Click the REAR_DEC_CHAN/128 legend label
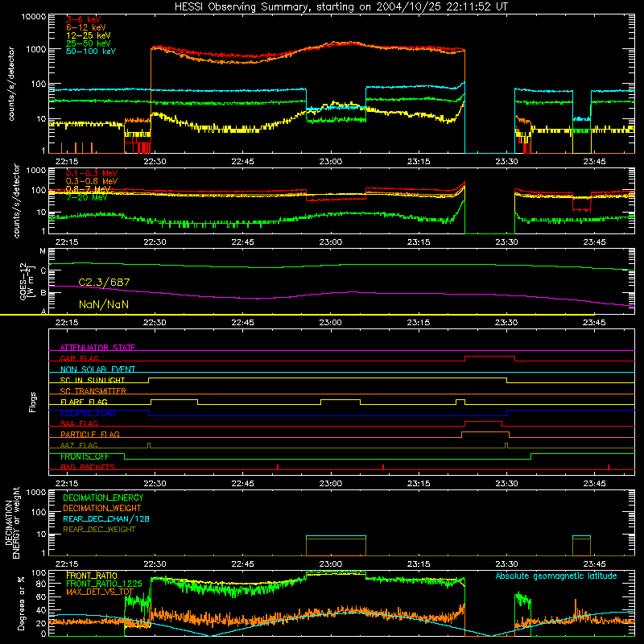The image size is (644, 644). pyautogui.click(x=106, y=518)
